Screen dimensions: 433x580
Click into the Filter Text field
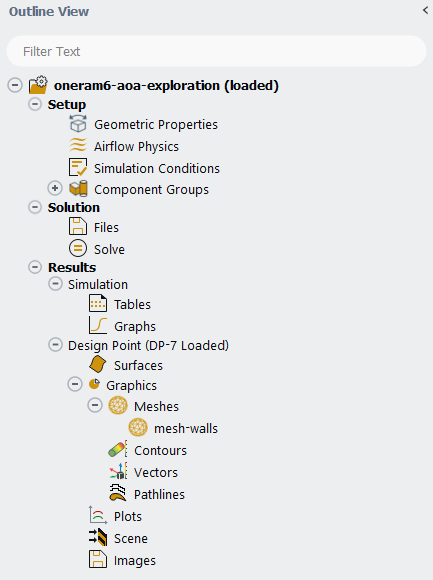pos(216,51)
